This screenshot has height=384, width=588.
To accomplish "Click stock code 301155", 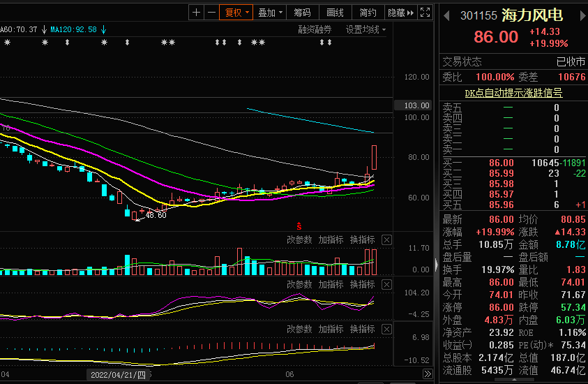I will [x=478, y=15].
